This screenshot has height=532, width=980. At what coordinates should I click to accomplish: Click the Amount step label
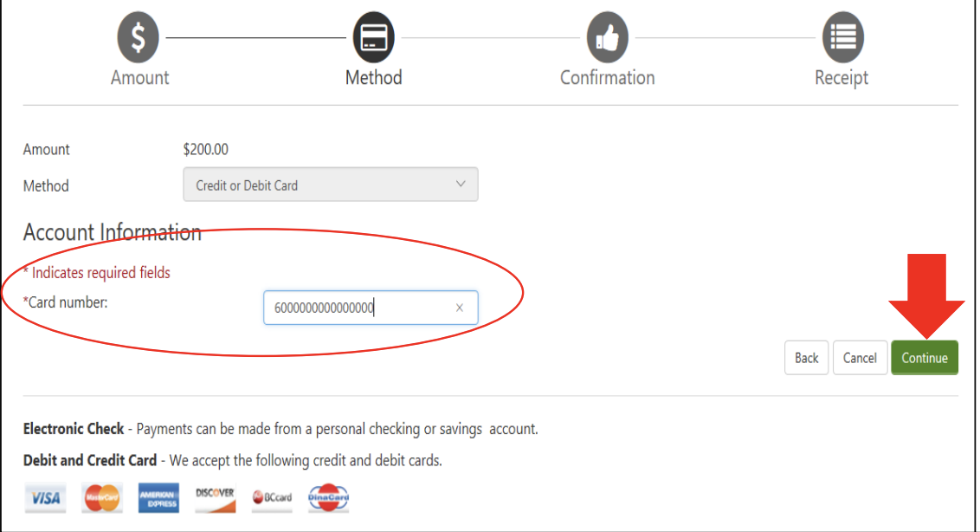pyautogui.click(x=139, y=77)
